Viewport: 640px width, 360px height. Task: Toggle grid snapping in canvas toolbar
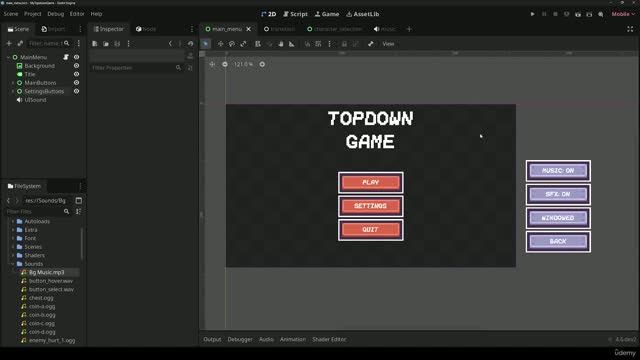(x=318, y=44)
